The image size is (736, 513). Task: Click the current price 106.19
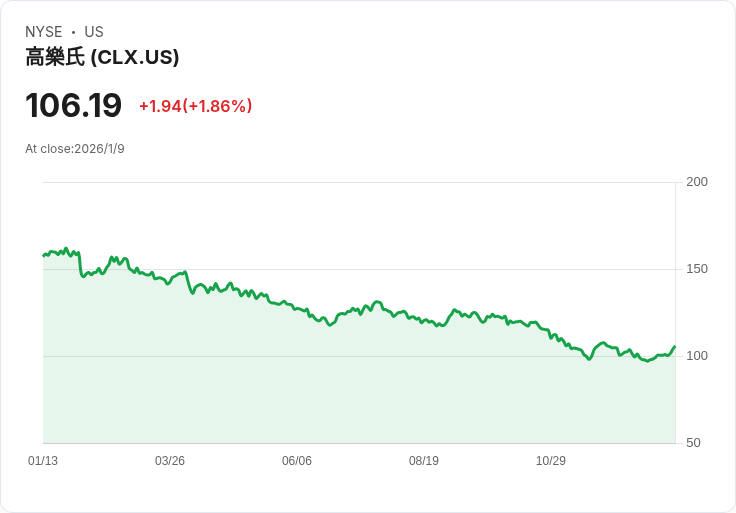click(x=73, y=105)
